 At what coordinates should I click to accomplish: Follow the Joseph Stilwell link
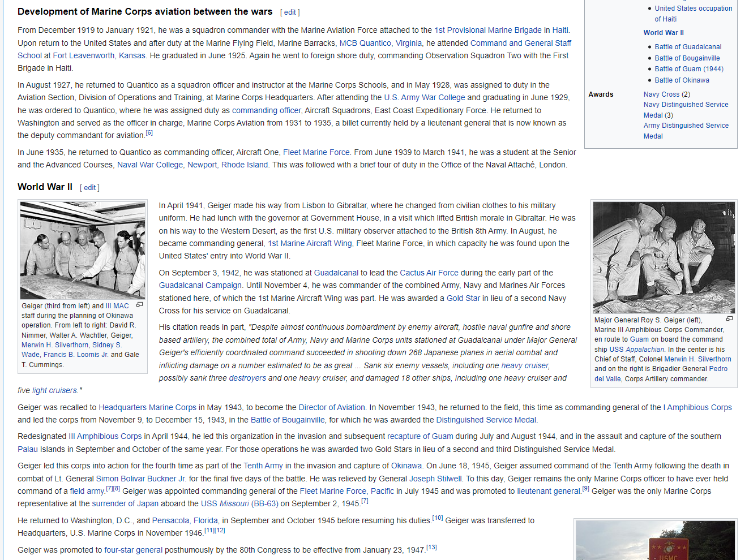coord(435,479)
